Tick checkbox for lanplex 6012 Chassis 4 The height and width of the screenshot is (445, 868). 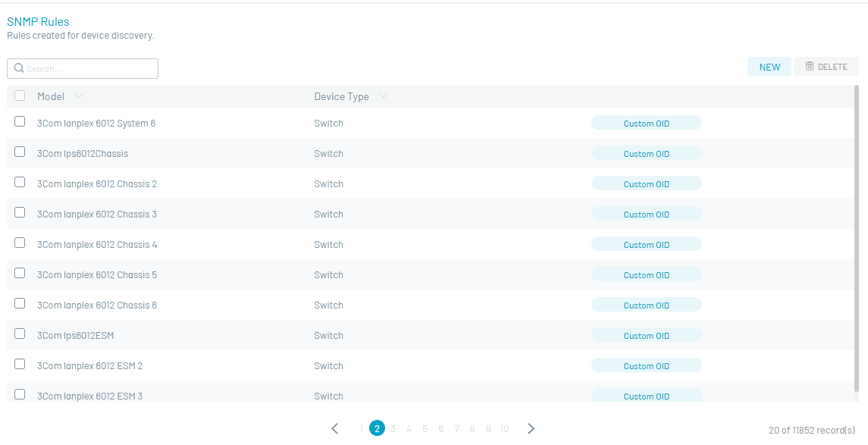(20, 243)
